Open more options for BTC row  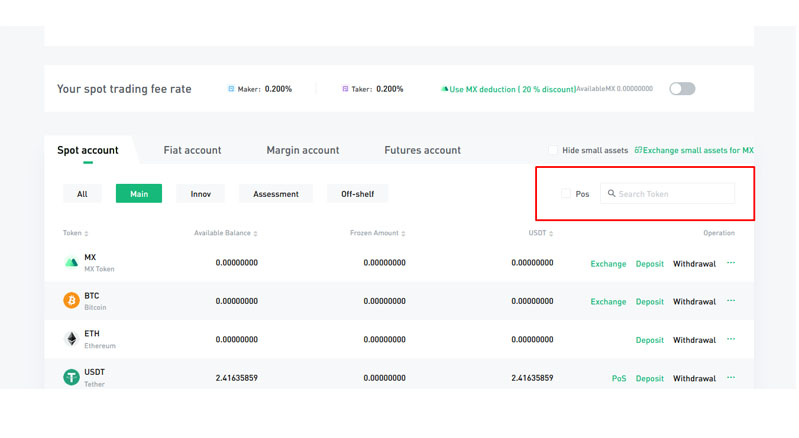731,300
